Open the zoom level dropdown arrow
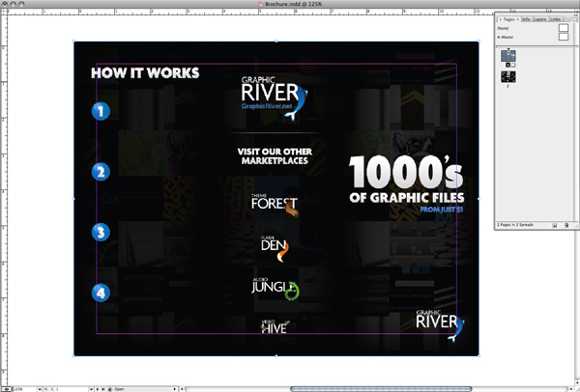Viewport: 580px width, 392px height. (x=40, y=389)
